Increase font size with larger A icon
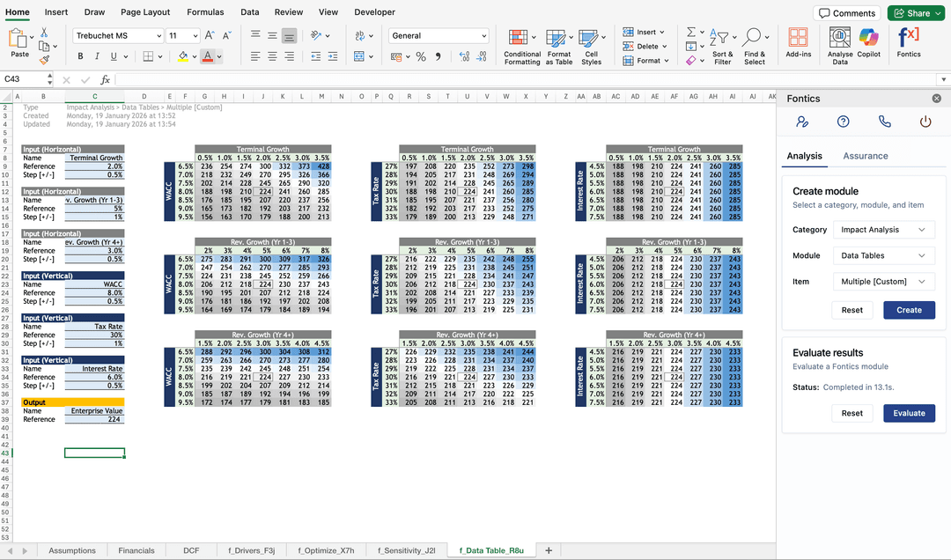 pyautogui.click(x=210, y=36)
